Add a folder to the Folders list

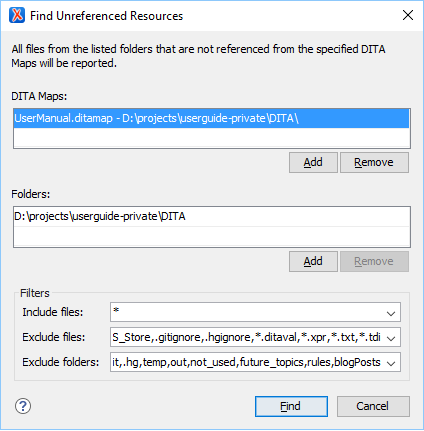pyautogui.click(x=313, y=261)
